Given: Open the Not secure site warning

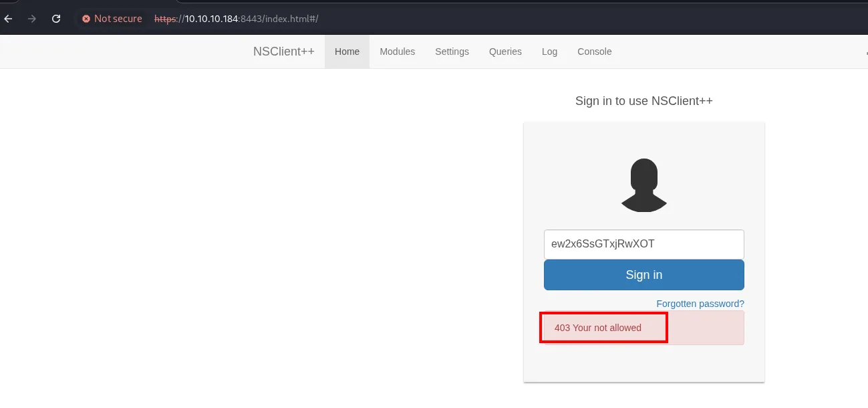Looking at the screenshot, I should click(112, 19).
